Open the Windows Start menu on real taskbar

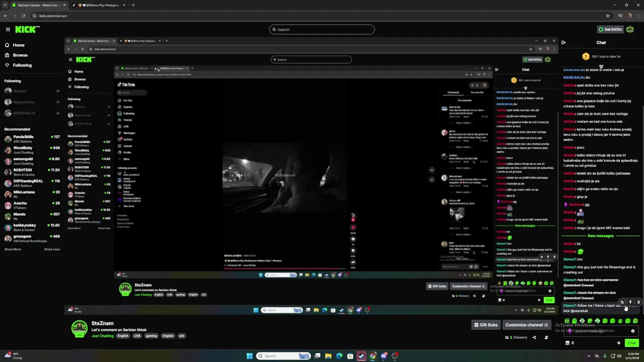click(250, 356)
